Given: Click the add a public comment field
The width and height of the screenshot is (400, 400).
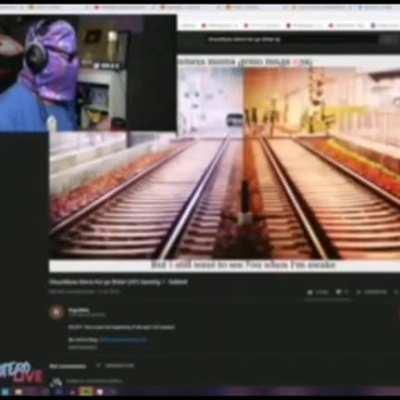Looking at the screenshot, I should coord(94,381).
